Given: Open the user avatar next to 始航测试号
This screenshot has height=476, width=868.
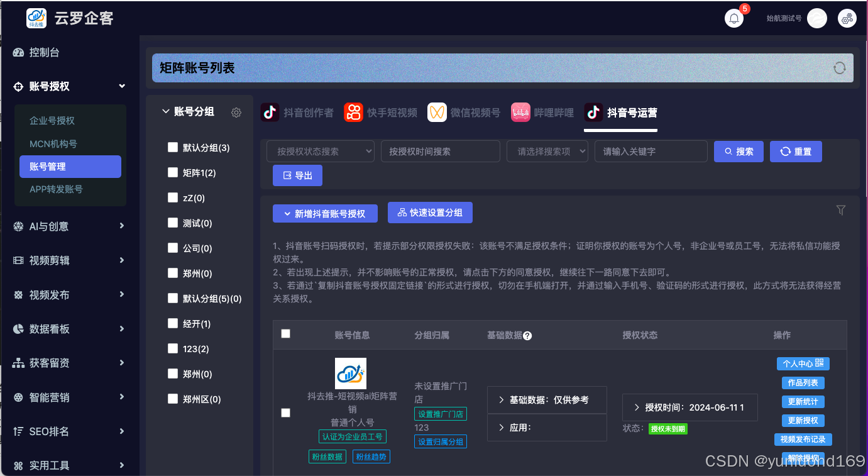Looking at the screenshot, I should tap(816, 18).
